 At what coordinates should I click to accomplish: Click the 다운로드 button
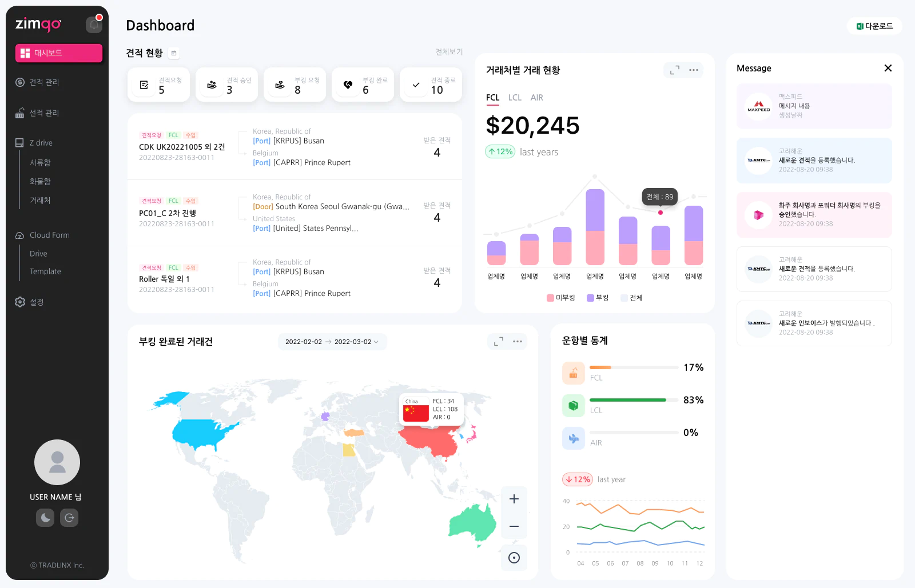(874, 26)
